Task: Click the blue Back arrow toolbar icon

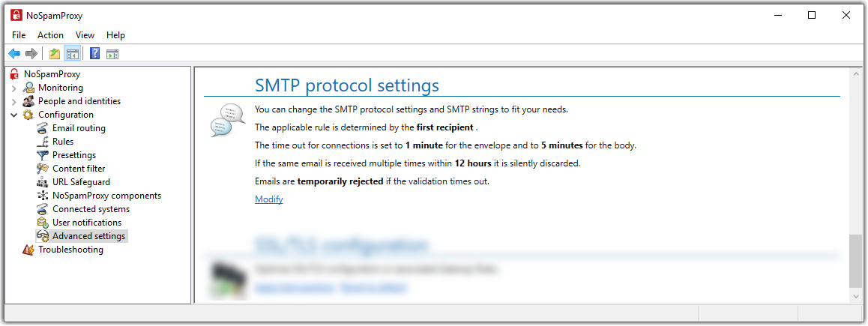Action: (14, 54)
